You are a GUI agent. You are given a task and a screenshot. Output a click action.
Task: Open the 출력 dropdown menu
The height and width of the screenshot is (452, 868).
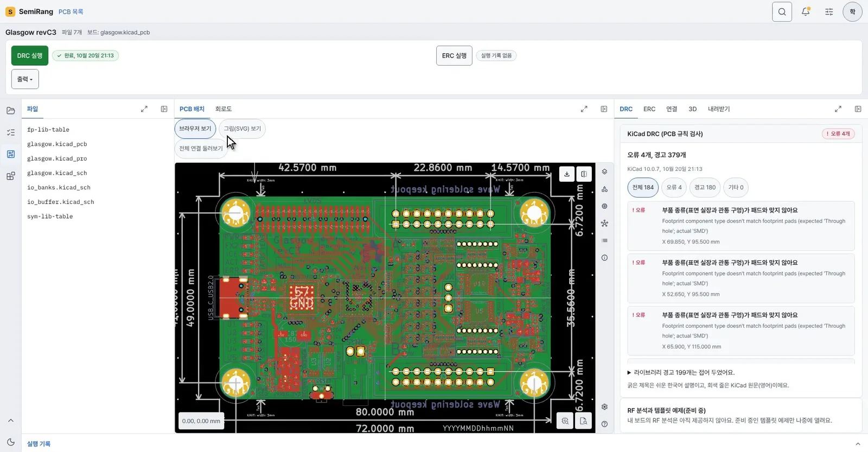coord(25,79)
